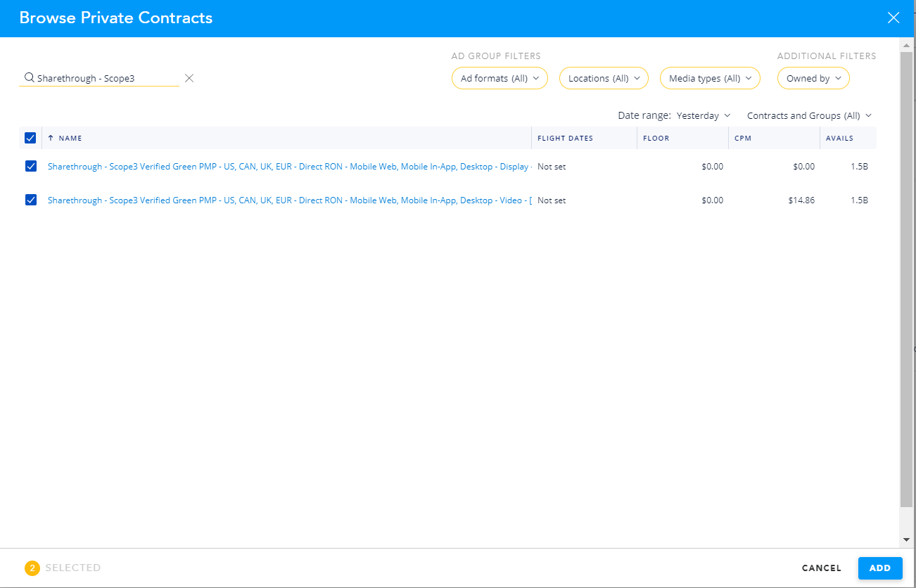Click the scrollbar down arrow
916x588 pixels.
(x=906, y=539)
